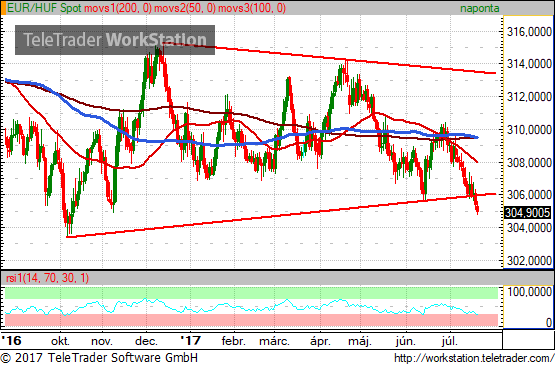The width and height of the screenshot is (555, 367).
Task: Click the 316,0000 price axis label
Action: 529,32
